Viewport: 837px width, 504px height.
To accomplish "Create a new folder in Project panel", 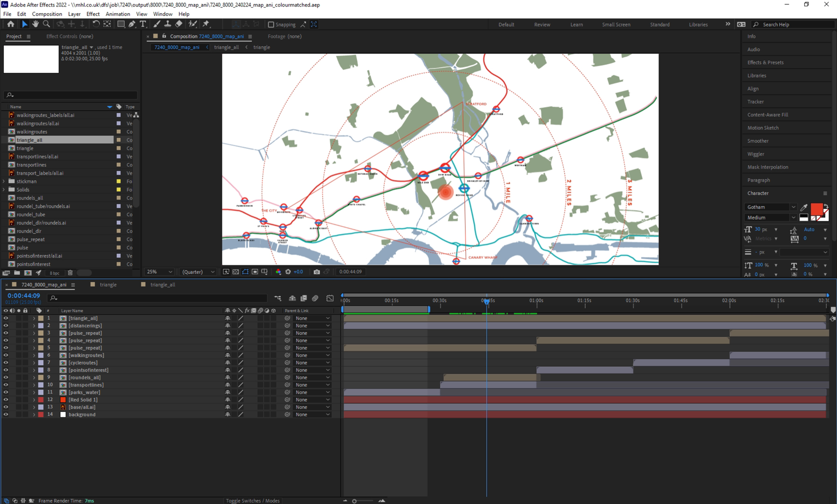I will coord(17,273).
